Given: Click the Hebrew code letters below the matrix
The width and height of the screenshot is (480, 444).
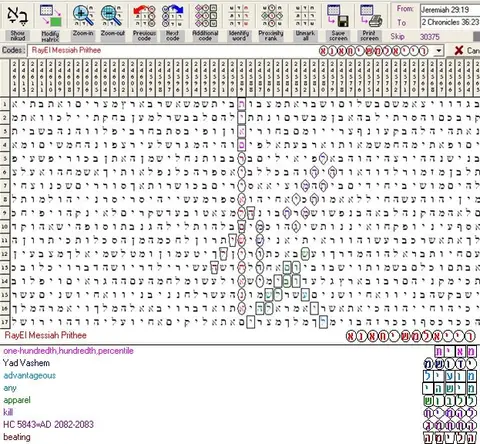Looking at the screenshot, I should click(x=411, y=336).
